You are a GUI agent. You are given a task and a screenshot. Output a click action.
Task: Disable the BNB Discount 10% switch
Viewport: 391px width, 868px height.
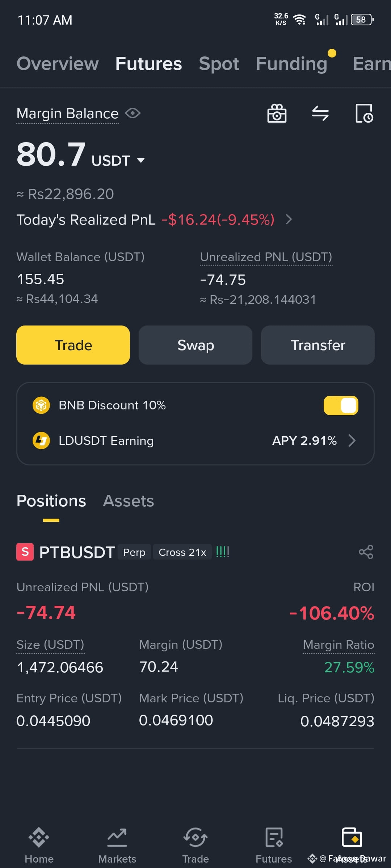[341, 405]
